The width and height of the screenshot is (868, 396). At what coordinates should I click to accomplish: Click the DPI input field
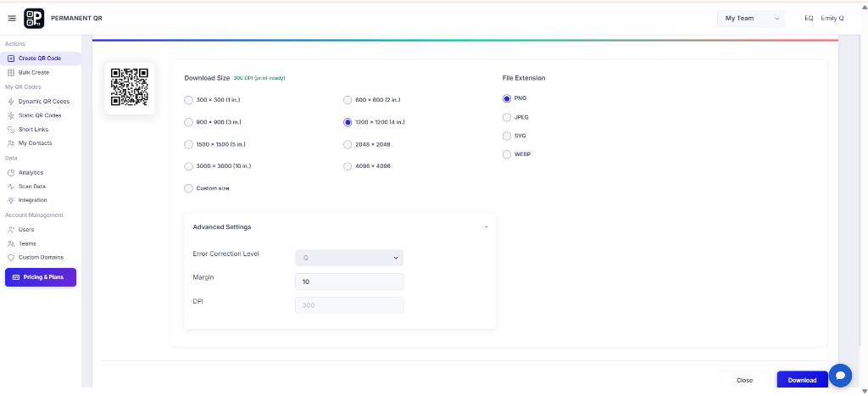pos(349,305)
